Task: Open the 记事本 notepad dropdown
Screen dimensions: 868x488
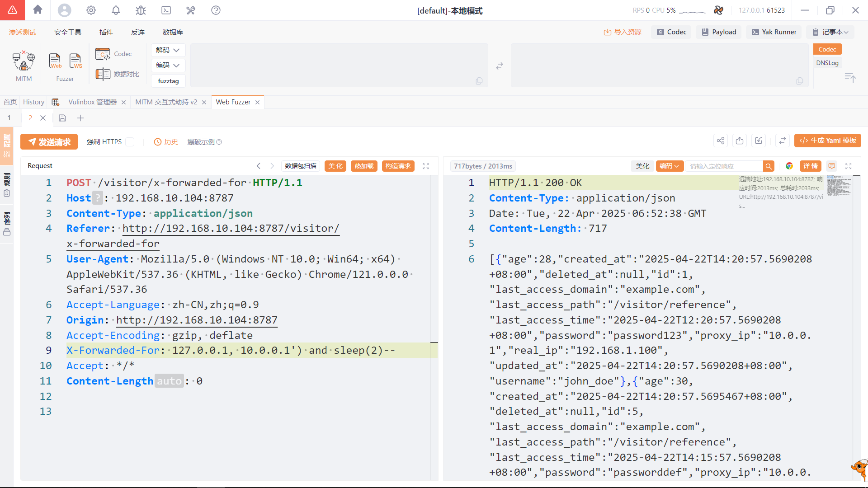Action: coord(830,32)
